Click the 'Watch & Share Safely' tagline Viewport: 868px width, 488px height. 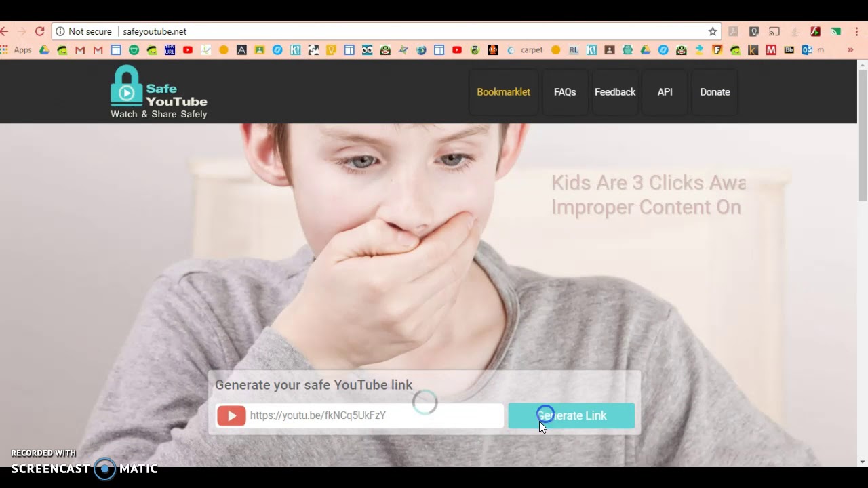click(x=159, y=114)
